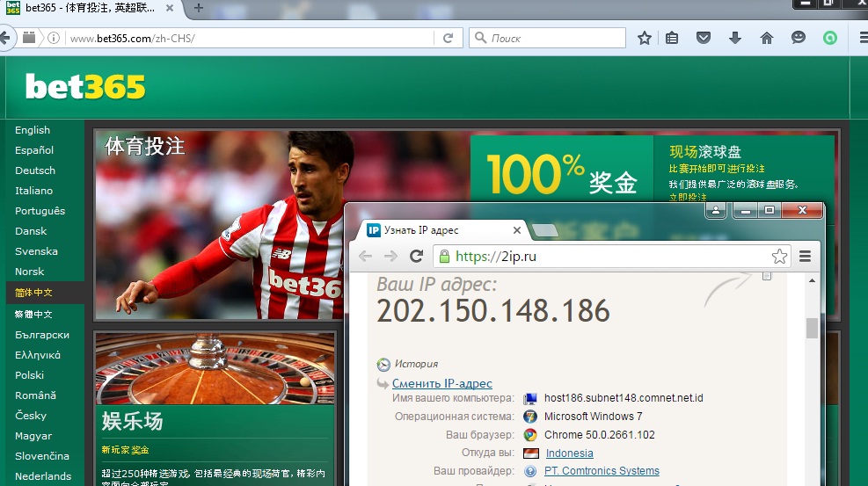This screenshot has width=868, height=486.
Task: Bookmark 2ip.ru with Chrome star
Action: pyautogui.click(x=779, y=256)
